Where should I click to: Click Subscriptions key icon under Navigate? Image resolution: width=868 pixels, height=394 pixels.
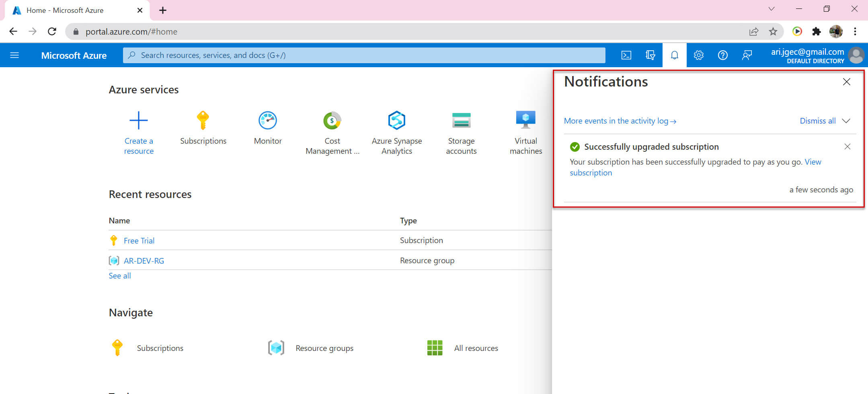[x=117, y=348]
